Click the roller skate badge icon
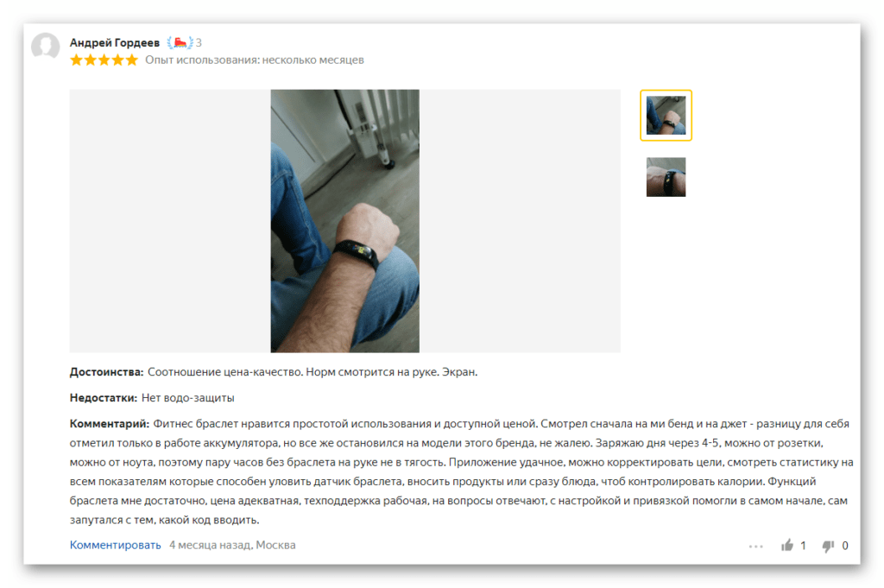 180,42
